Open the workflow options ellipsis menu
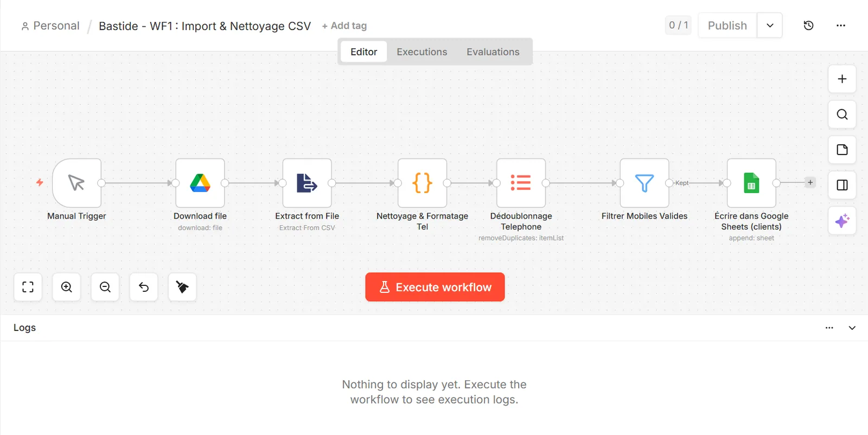This screenshot has width=868, height=435. [841, 25]
